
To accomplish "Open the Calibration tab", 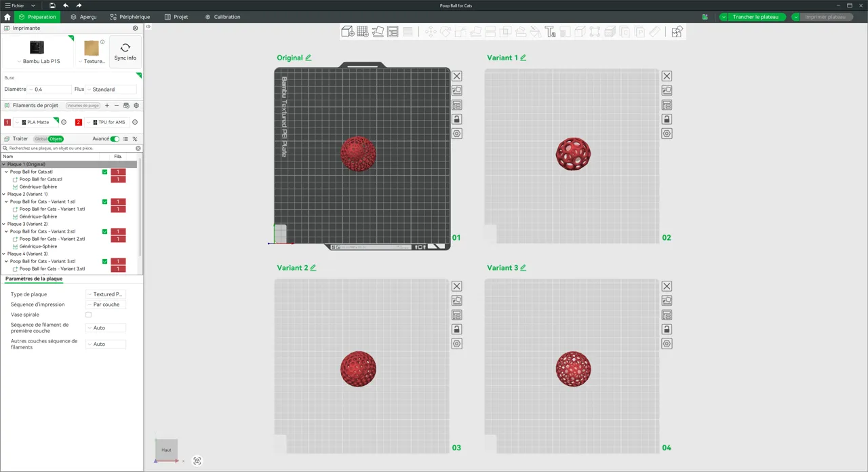I will (222, 17).
